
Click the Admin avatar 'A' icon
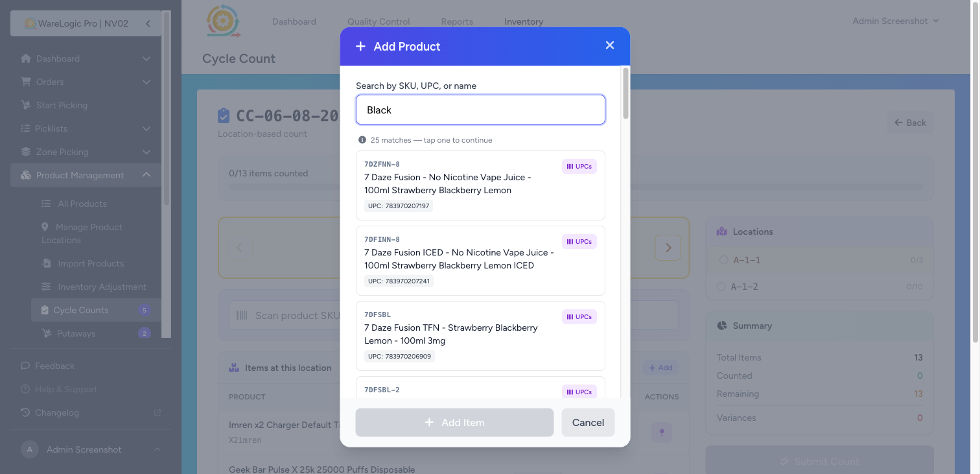click(x=29, y=449)
